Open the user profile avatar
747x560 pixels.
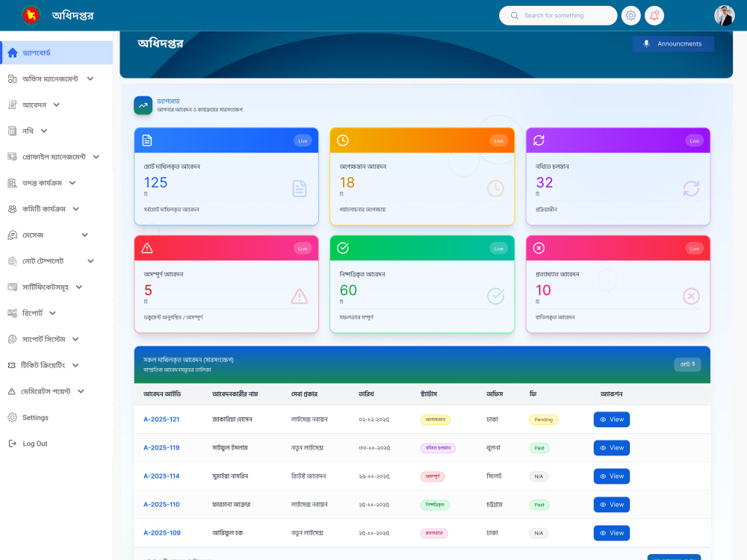click(724, 15)
